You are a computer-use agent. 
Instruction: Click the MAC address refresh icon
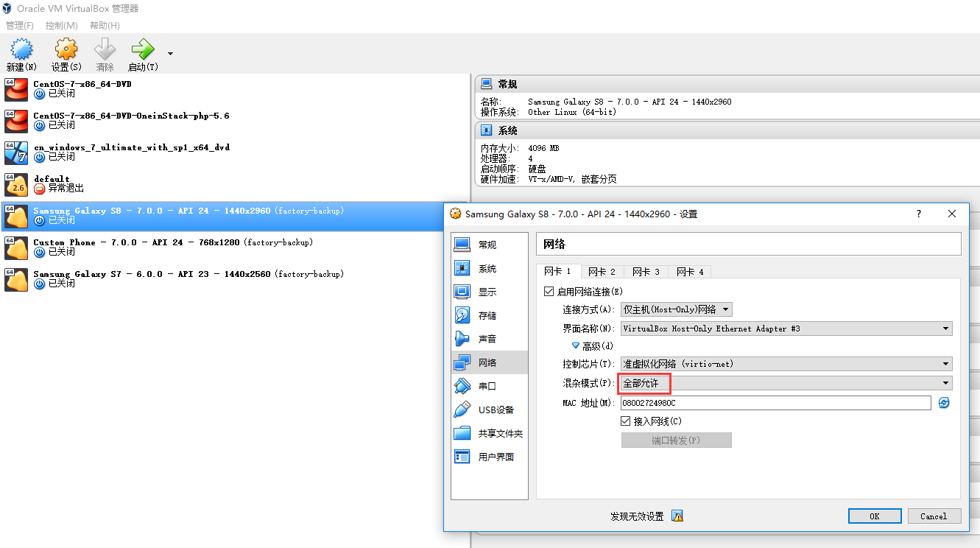tap(944, 403)
